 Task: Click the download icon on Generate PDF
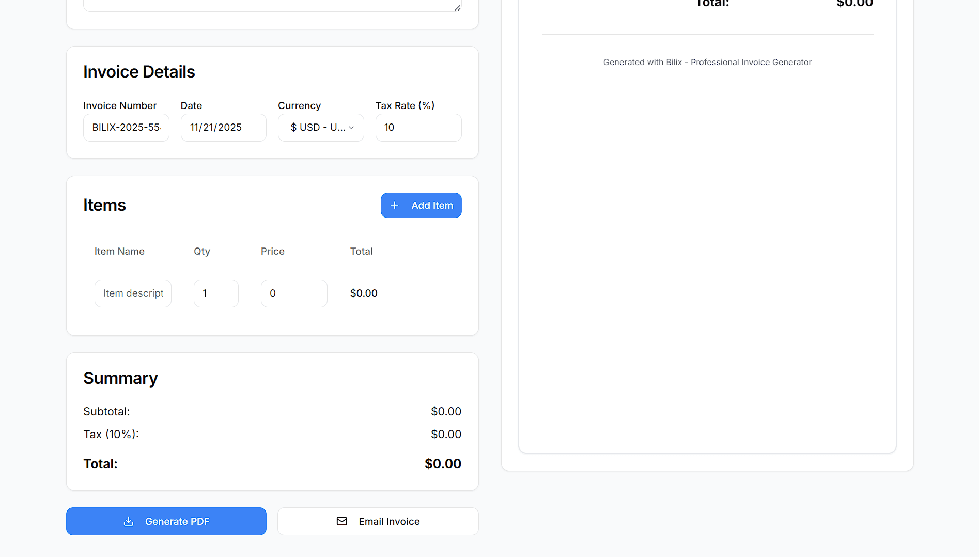[129, 521]
